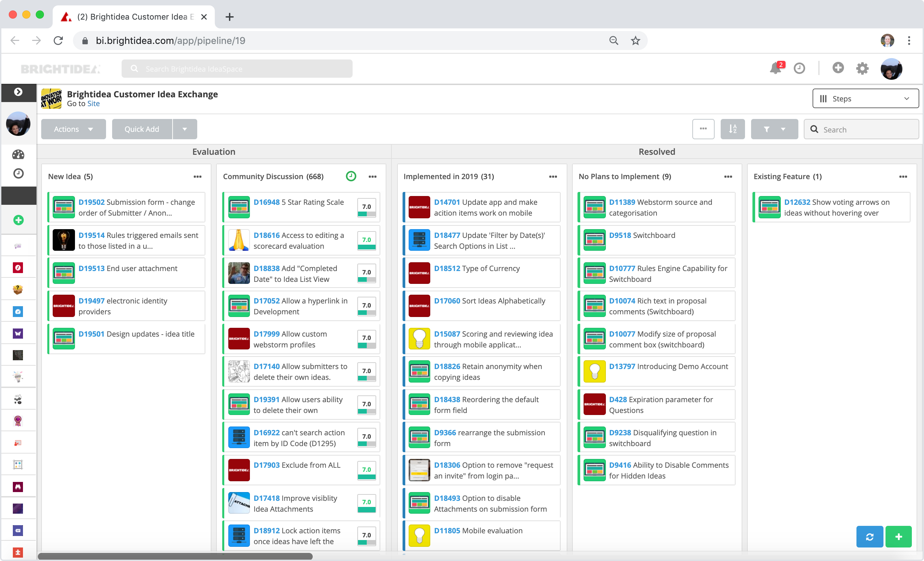Open Community Discussion green clock icon

point(351,176)
